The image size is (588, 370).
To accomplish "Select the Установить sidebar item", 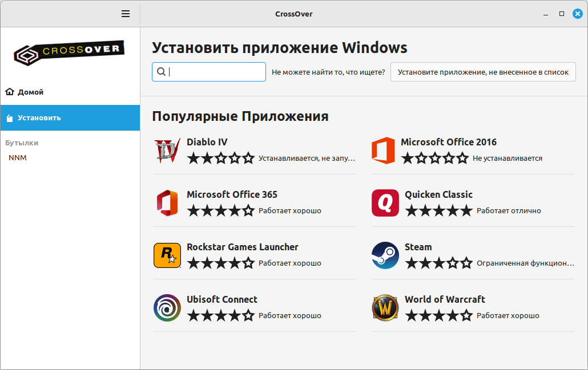I will (x=39, y=118).
